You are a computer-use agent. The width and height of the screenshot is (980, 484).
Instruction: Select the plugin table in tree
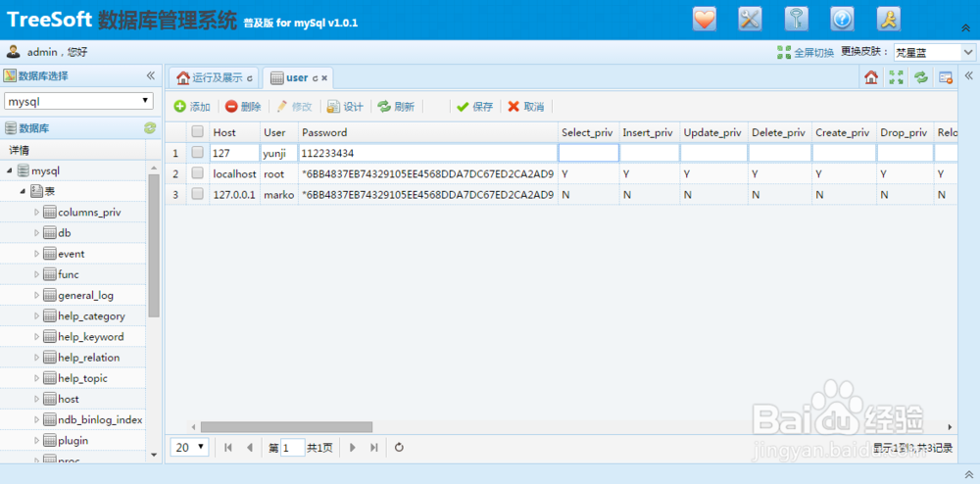point(73,440)
